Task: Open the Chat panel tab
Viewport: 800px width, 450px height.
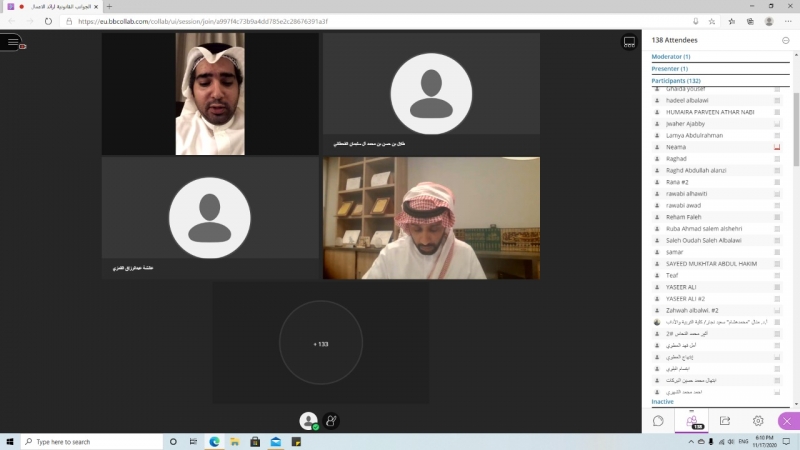Action: (x=658, y=421)
